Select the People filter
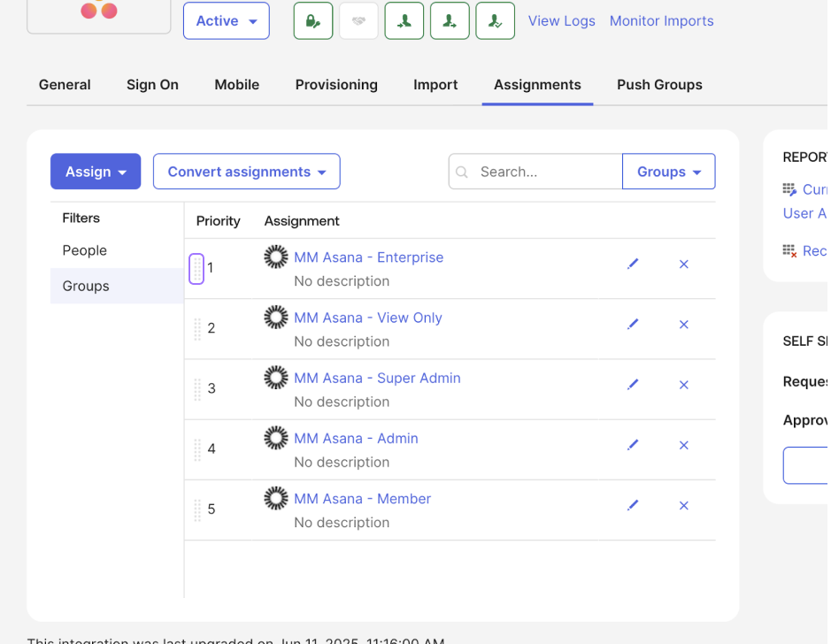Image resolution: width=831 pixels, height=644 pixels. [85, 250]
